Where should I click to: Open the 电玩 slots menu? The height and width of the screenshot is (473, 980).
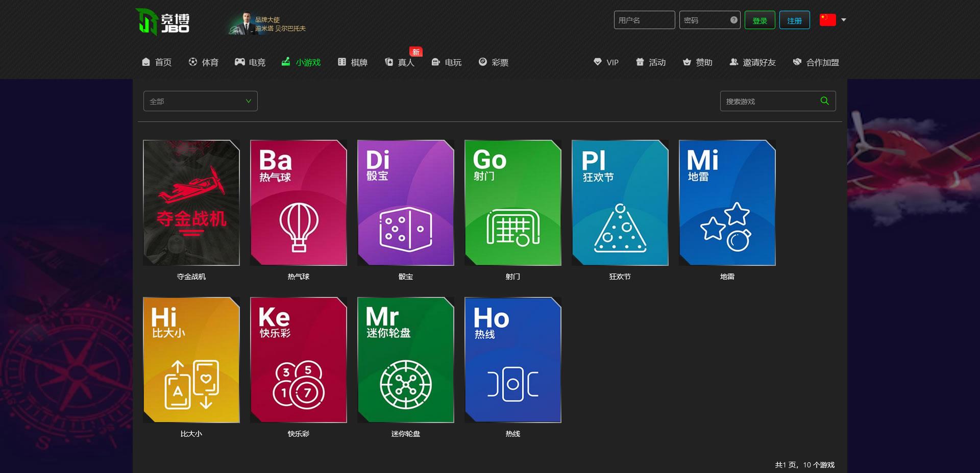point(447,62)
